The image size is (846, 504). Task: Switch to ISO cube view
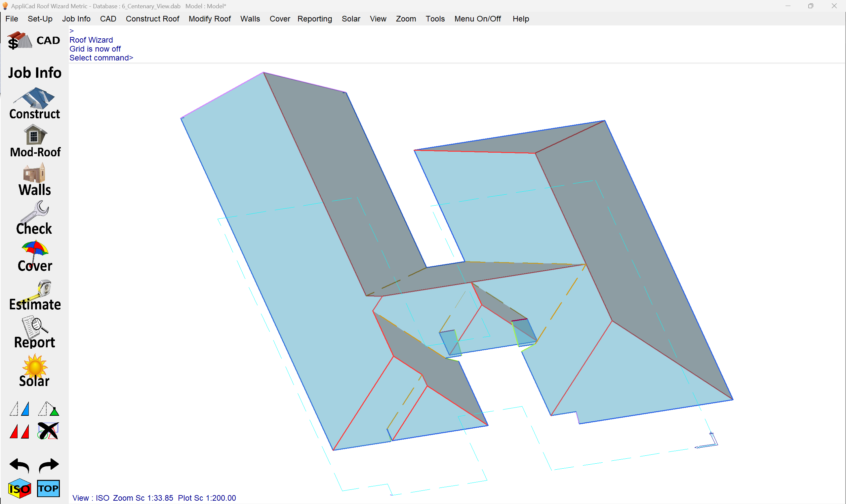click(x=20, y=488)
